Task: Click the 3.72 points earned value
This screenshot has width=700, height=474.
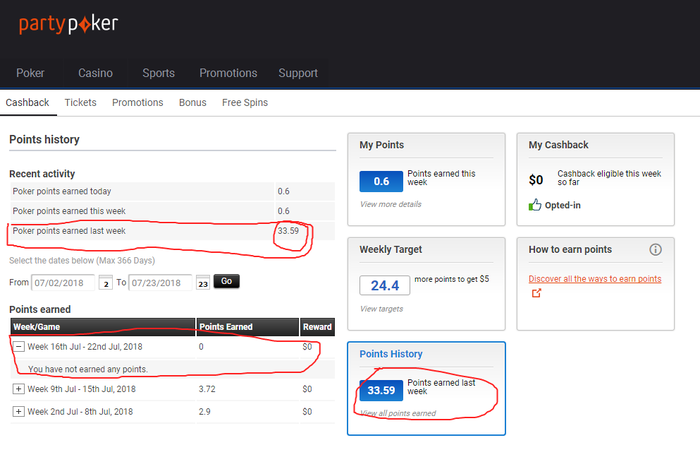Action: pos(207,389)
